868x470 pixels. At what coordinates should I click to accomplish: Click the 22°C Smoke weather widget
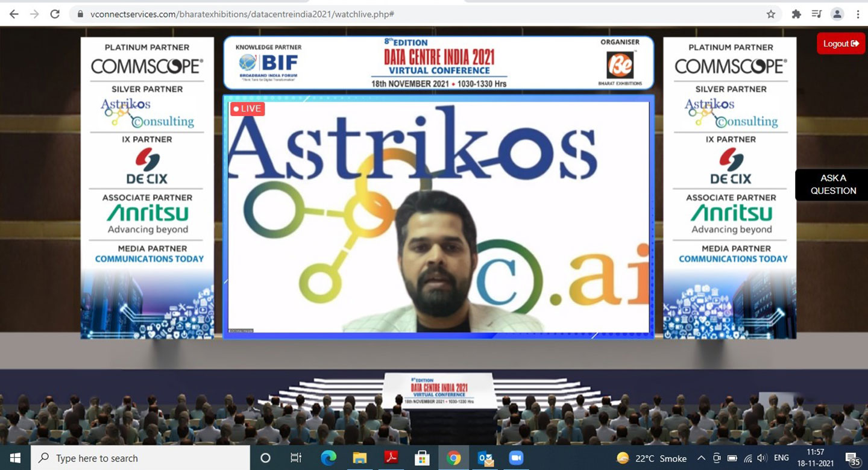point(652,458)
